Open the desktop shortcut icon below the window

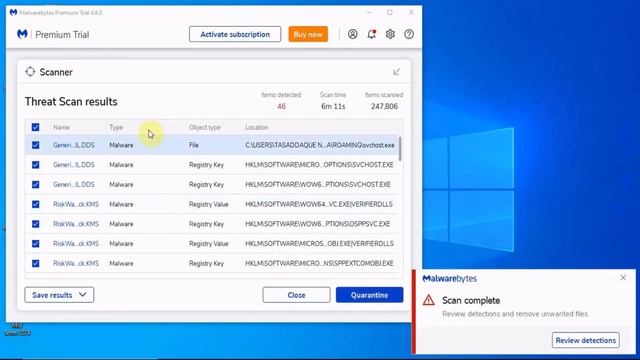pos(17,329)
